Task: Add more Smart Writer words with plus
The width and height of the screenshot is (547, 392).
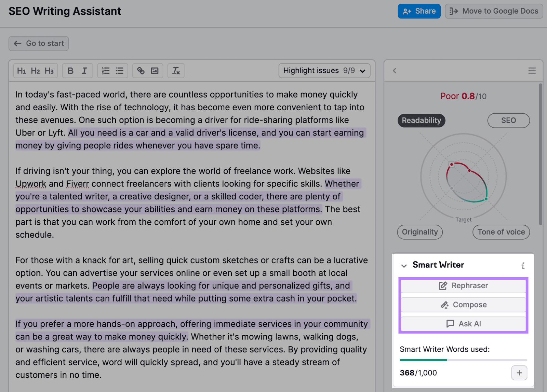Action: 519,373
